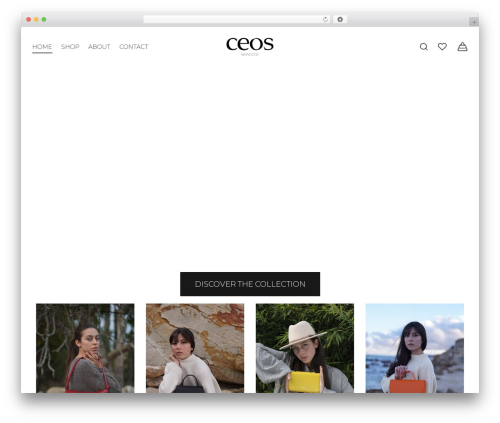Add a new browser tab with plus
500x423 pixels.
[474, 22]
